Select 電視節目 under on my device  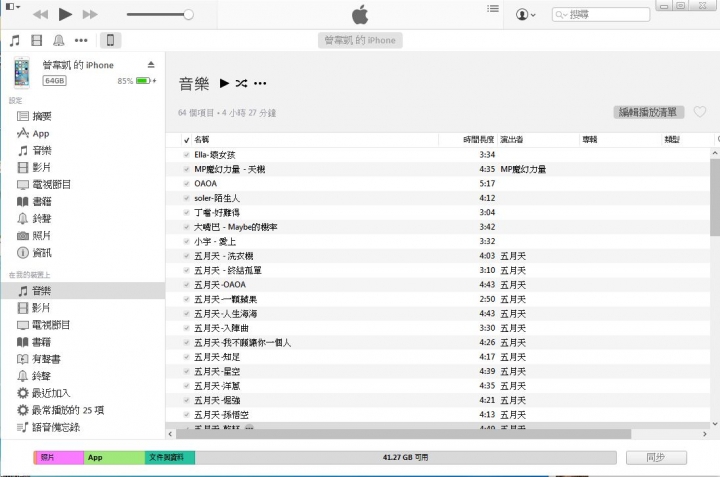(x=44, y=325)
